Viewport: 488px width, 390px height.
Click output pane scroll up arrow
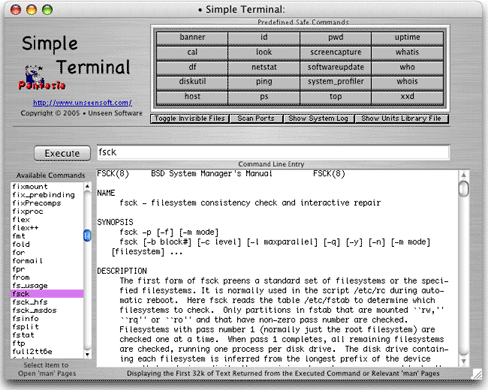tap(464, 175)
